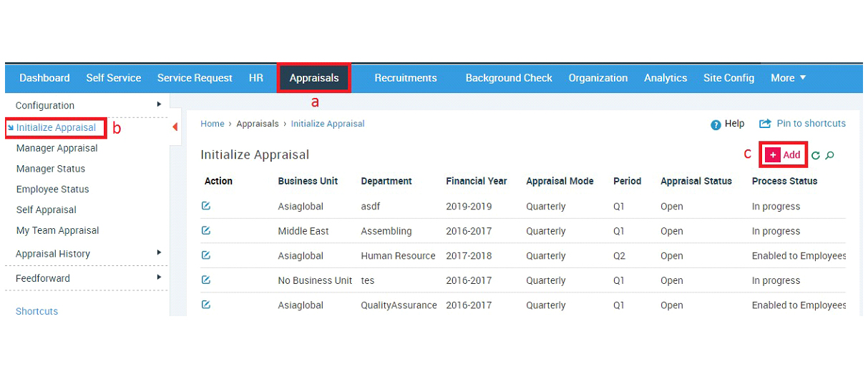Viewport: 868px width, 379px height.
Task: Go to Home in the breadcrumb
Action: tap(213, 124)
